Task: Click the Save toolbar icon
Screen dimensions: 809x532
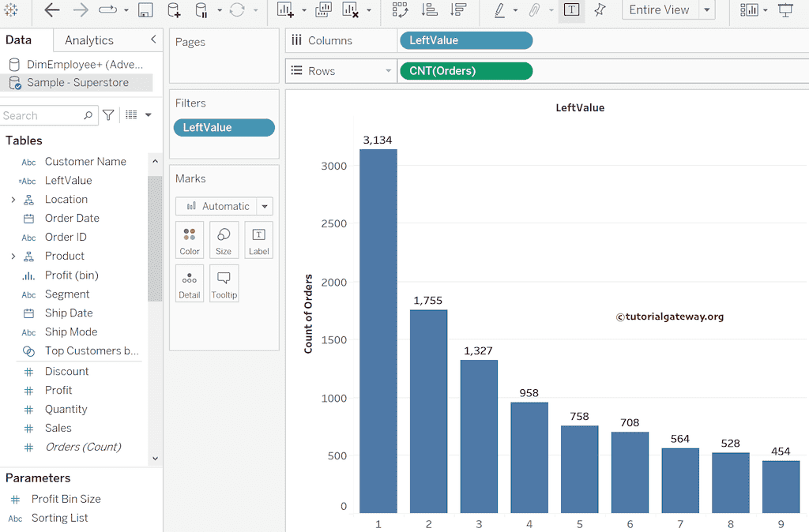Action: (144, 11)
